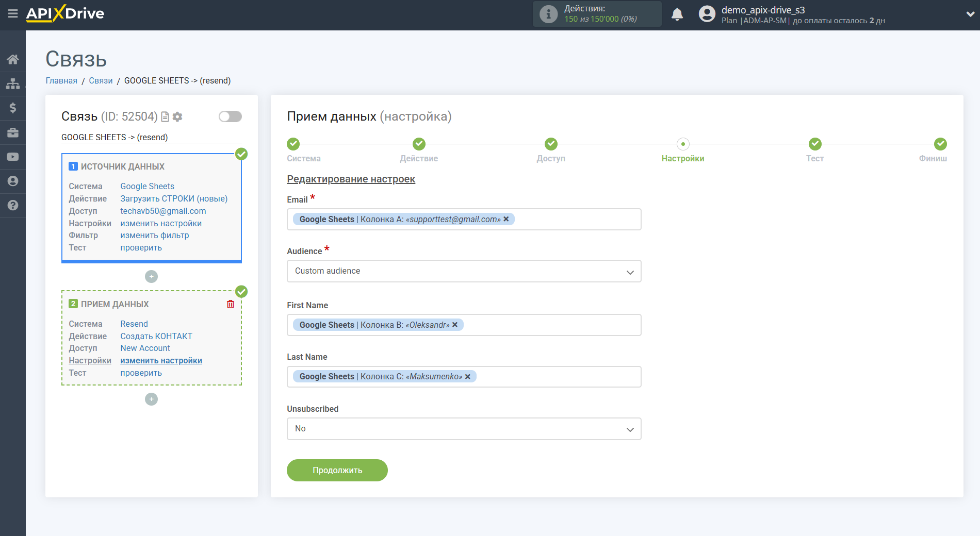Viewport: 980px width, 536px height.
Task: Click the home icon in sidebar
Action: click(13, 59)
